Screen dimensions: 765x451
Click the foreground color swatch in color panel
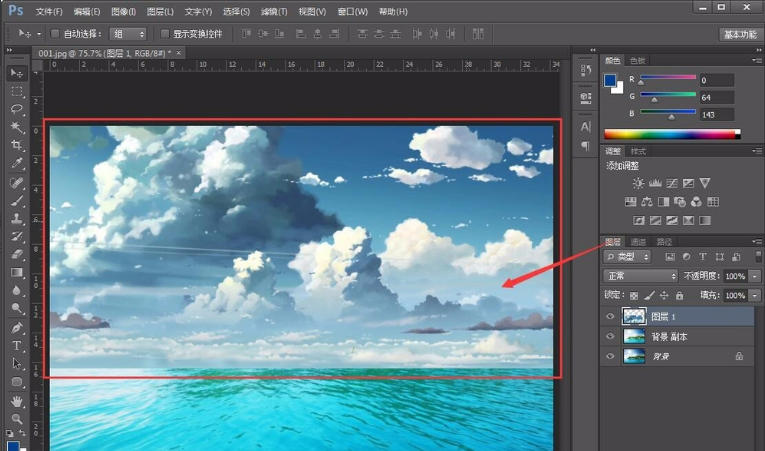(x=610, y=81)
